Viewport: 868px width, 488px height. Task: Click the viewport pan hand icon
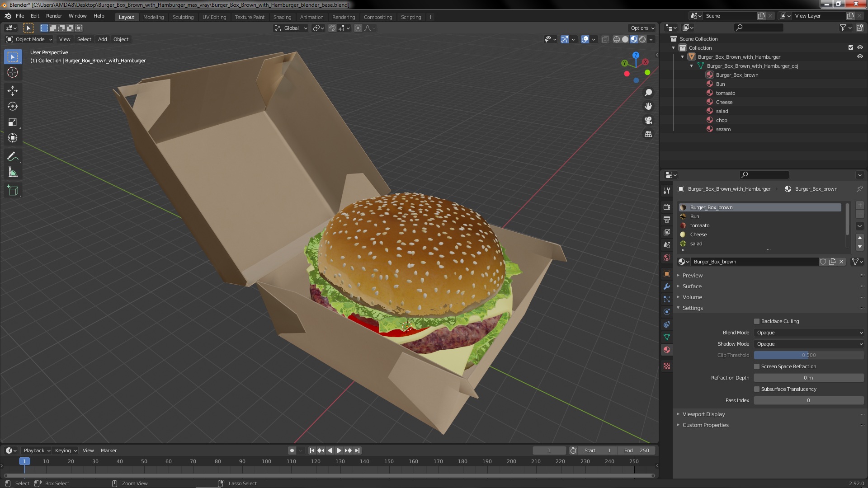click(648, 106)
